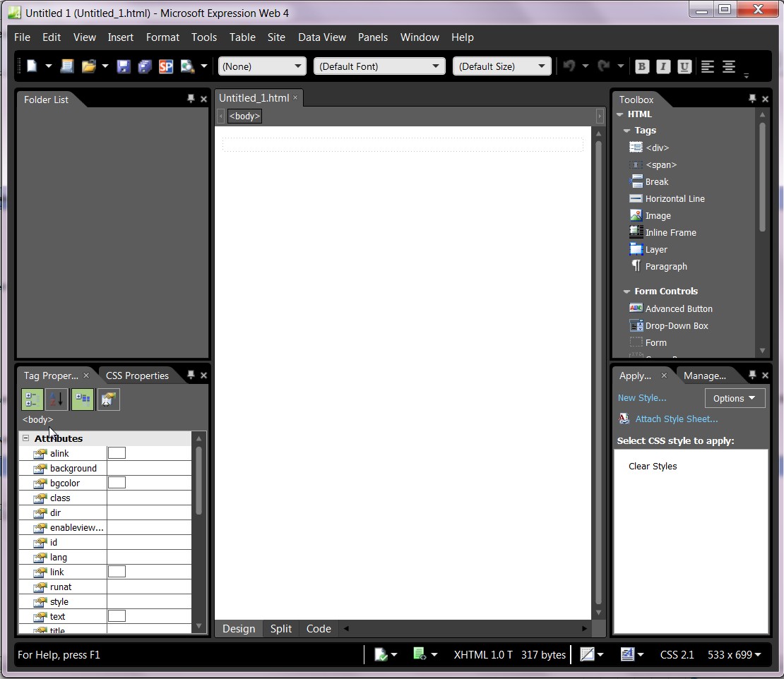Open the New Document dropdown arrow
The height and width of the screenshot is (679, 784).
pos(49,66)
